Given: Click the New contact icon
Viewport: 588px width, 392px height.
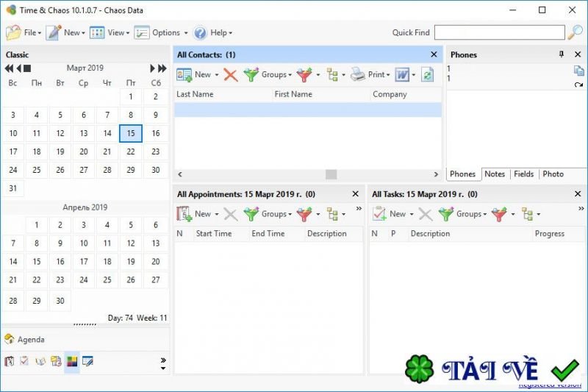Looking at the screenshot, I should point(184,74).
